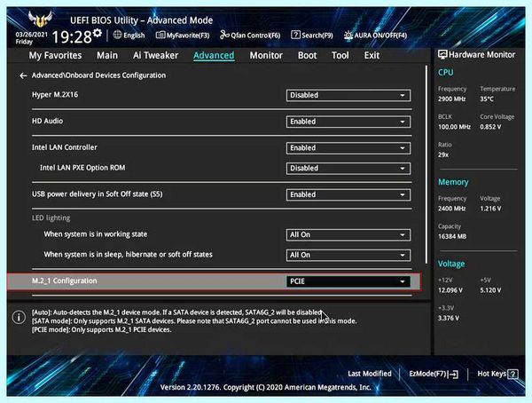The height and width of the screenshot is (403, 532).
Task: Select the M.2_1 Configuration label
Action: click(65, 281)
